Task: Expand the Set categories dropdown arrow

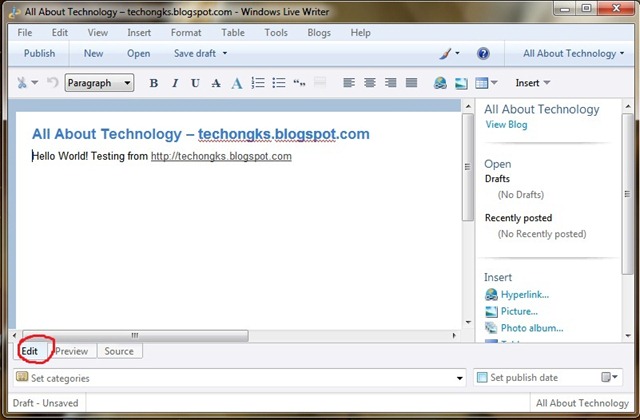Action: click(460, 378)
